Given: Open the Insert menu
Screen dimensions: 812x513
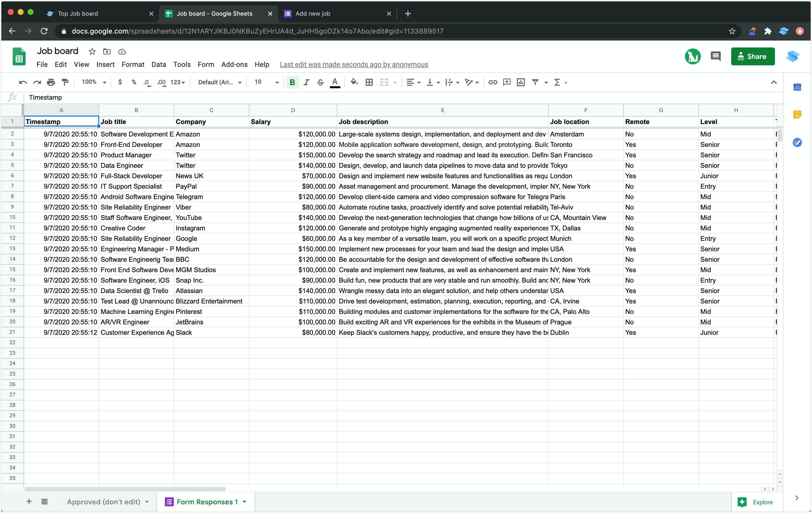Looking at the screenshot, I should coord(105,64).
